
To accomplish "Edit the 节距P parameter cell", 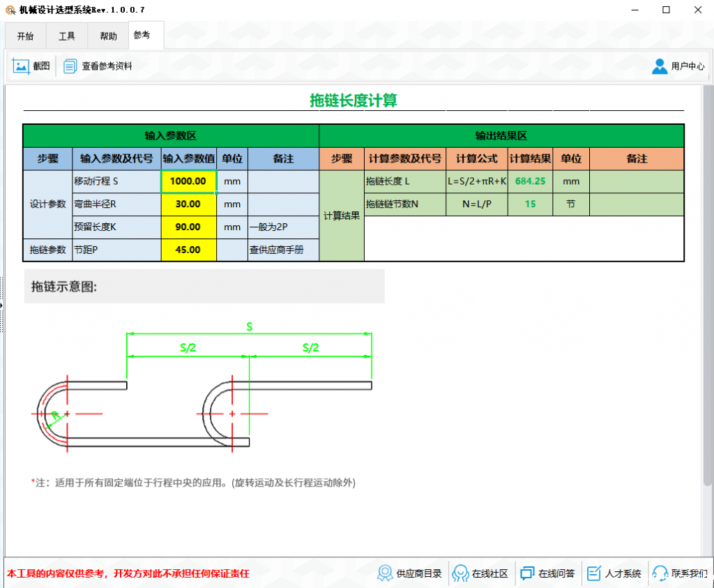I will click(188, 249).
